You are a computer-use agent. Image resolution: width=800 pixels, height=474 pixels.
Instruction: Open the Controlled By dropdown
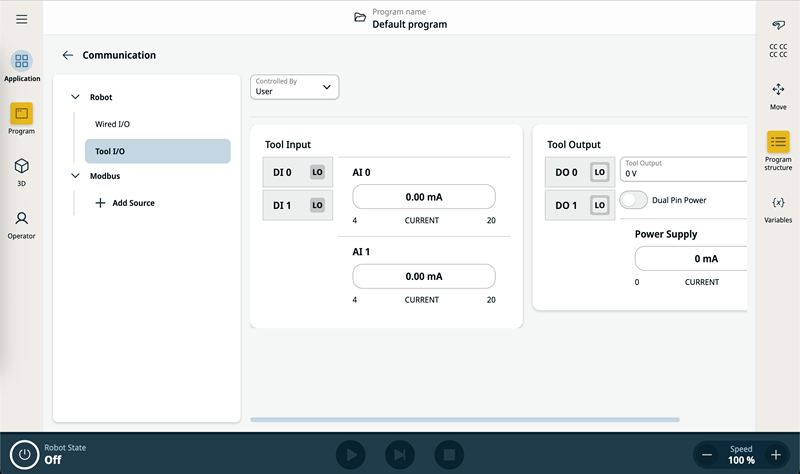click(295, 87)
